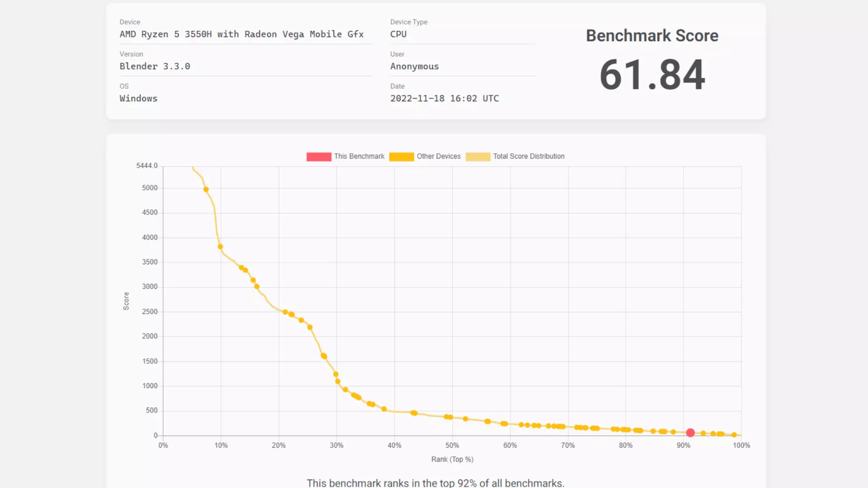Image resolution: width=868 pixels, height=488 pixels.
Task: Click the 'Anonymous' user label
Action: [x=414, y=66]
